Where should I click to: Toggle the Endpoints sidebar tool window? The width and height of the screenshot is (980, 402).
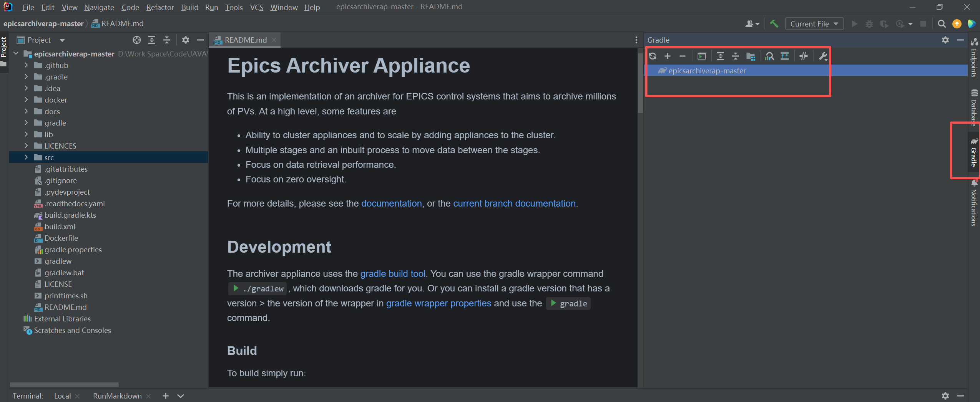coord(973,58)
